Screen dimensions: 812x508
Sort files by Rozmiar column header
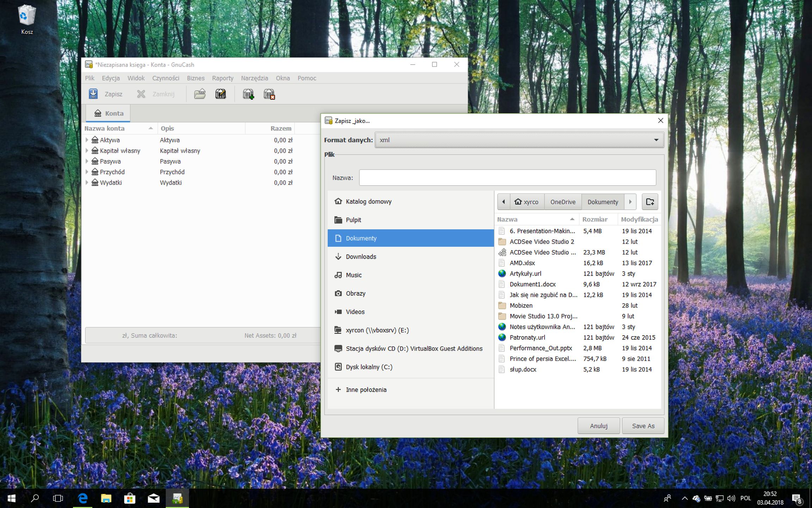(595, 219)
